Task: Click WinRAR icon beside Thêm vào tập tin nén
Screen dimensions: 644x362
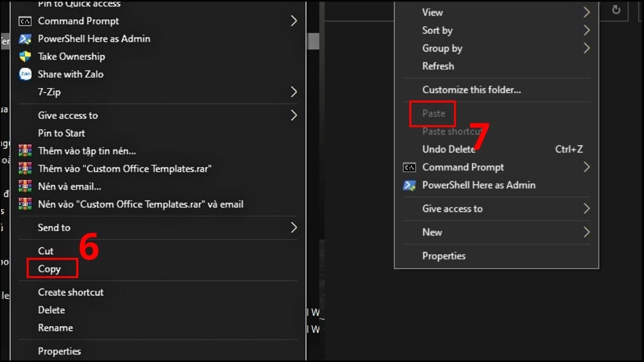Action: tap(25, 151)
